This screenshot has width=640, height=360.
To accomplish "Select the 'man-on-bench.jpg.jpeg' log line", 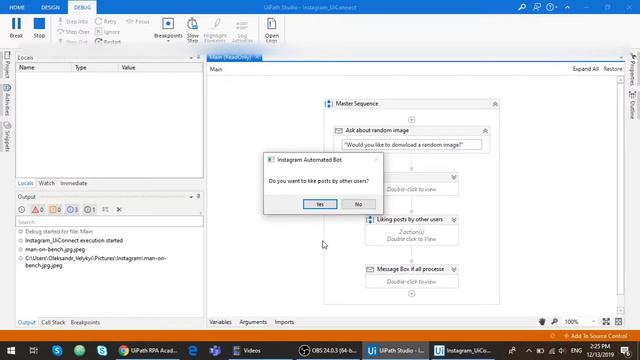I will pos(55,249).
